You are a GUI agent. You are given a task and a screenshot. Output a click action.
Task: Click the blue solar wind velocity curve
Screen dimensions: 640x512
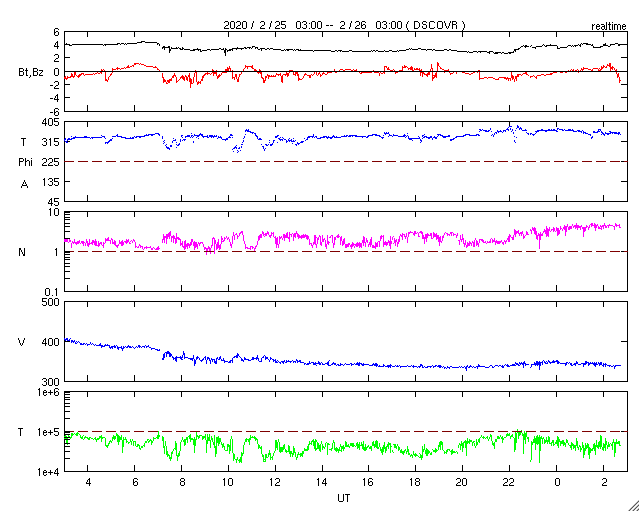(300, 361)
